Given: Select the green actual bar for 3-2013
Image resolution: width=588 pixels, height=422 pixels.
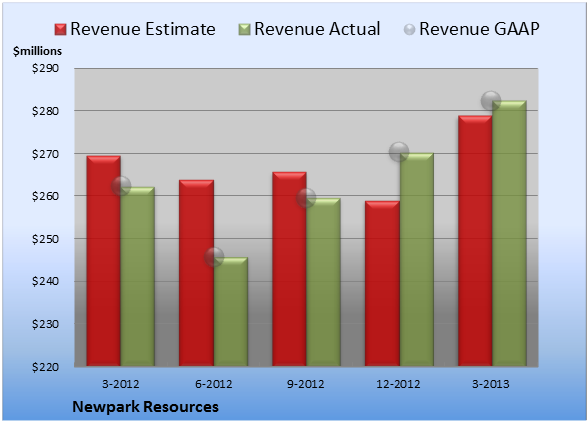Looking at the screenshot, I should click(509, 233).
